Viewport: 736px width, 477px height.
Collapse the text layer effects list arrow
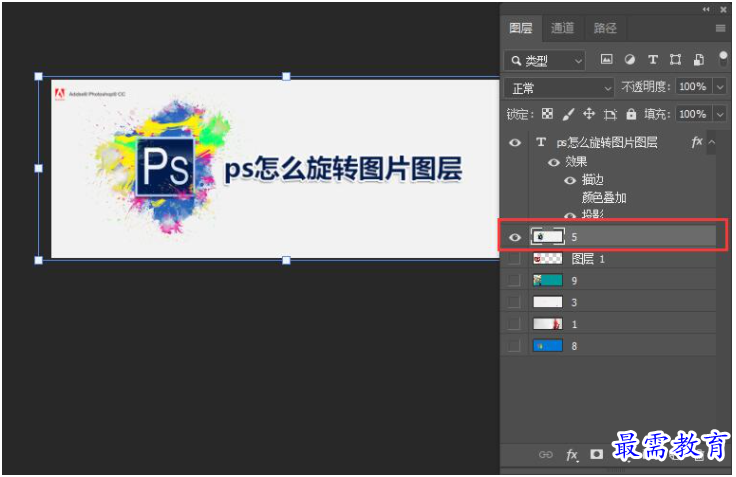pos(712,142)
